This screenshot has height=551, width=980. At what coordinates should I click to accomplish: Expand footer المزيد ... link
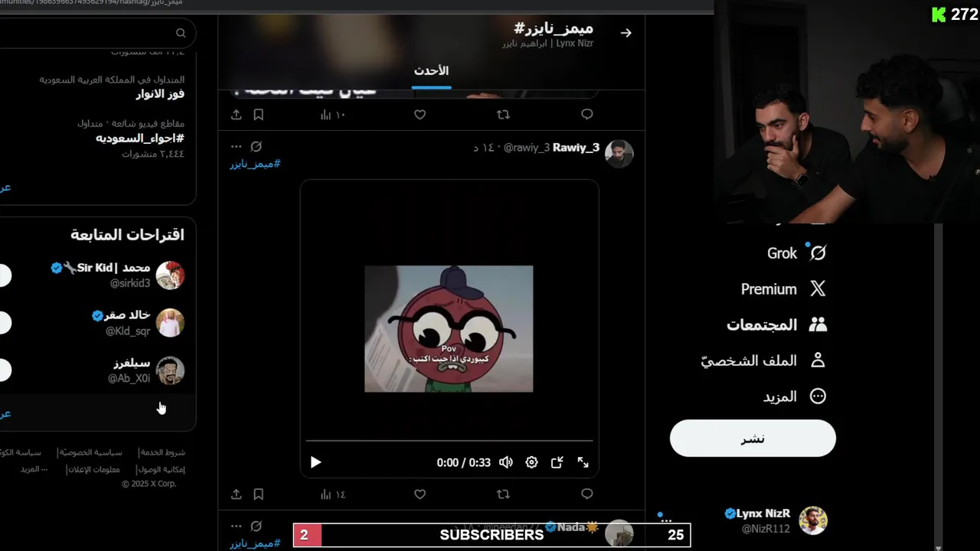tap(34, 469)
